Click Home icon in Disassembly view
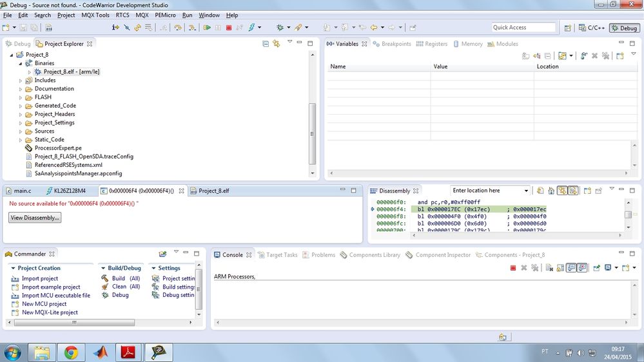644x362 pixels. click(551, 191)
